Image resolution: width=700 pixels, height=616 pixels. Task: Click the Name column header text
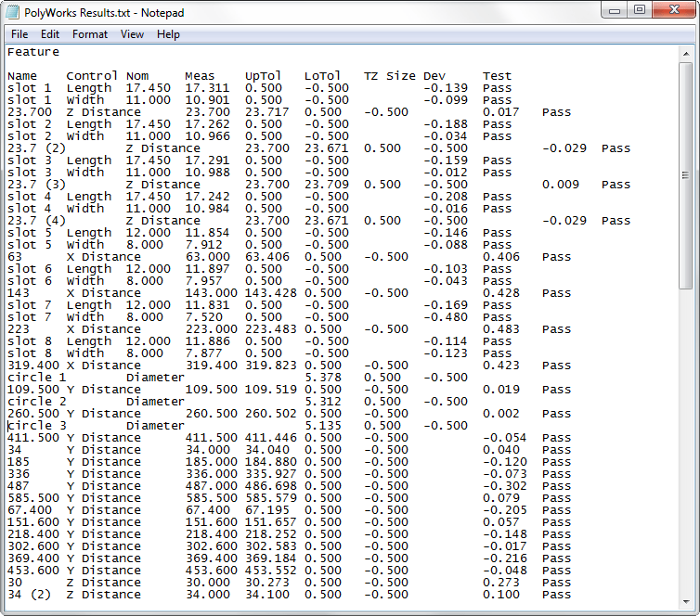pyautogui.click(x=21, y=76)
